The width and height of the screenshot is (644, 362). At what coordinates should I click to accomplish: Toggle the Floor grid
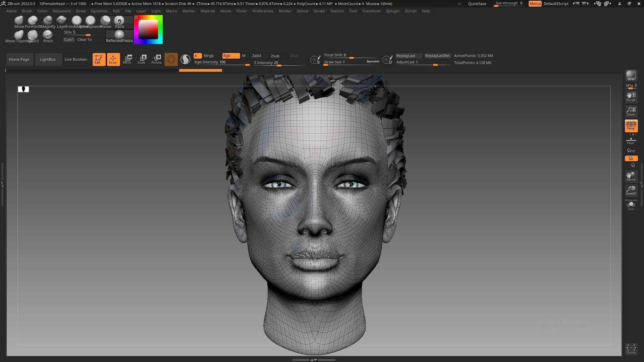coord(631,140)
